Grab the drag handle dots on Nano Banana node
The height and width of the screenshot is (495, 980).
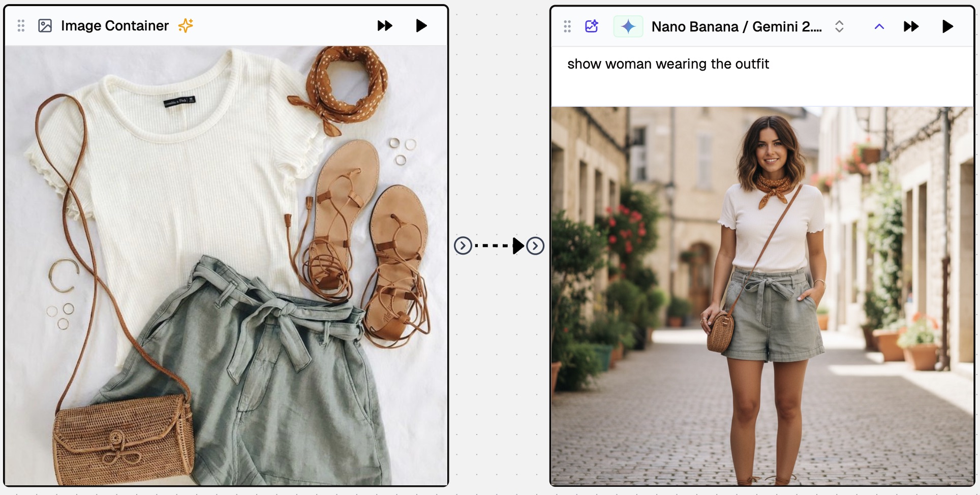point(567,26)
